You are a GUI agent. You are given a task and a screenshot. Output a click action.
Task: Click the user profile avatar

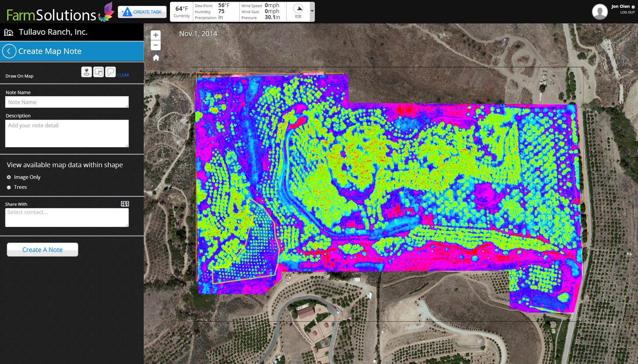tap(600, 12)
